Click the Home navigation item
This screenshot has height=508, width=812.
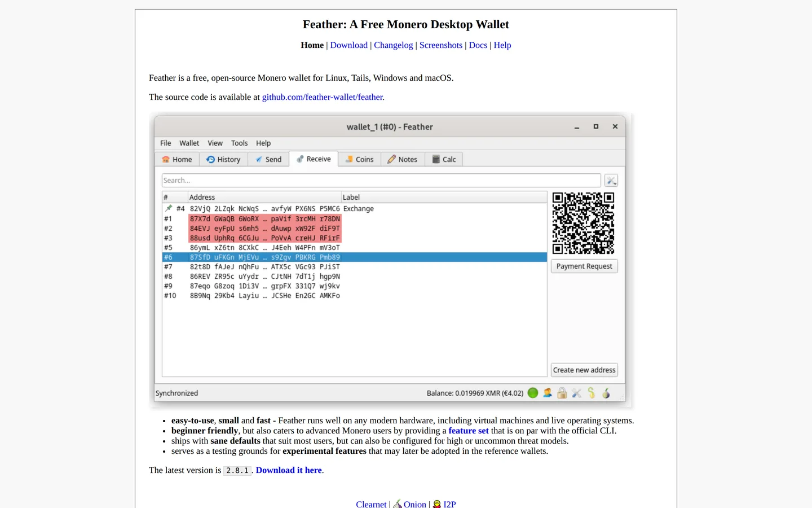pos(312,45)
